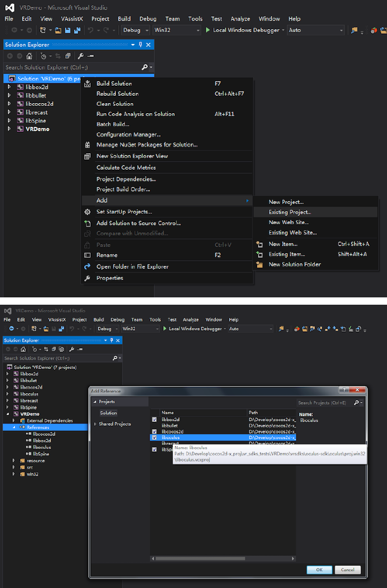Click green Start arrow in window showing context menu
This screenshot has width=387, height=588.
[208, 30]
